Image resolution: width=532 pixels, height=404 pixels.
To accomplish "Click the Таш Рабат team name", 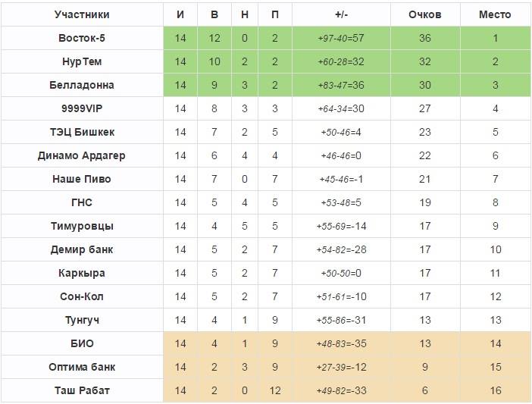I will (82, 390).
